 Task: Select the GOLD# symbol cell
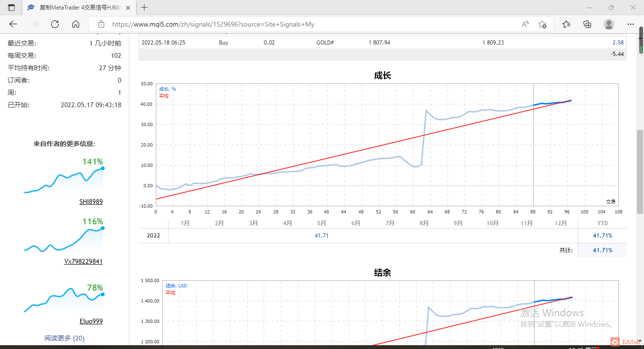(x=325, y=43)
